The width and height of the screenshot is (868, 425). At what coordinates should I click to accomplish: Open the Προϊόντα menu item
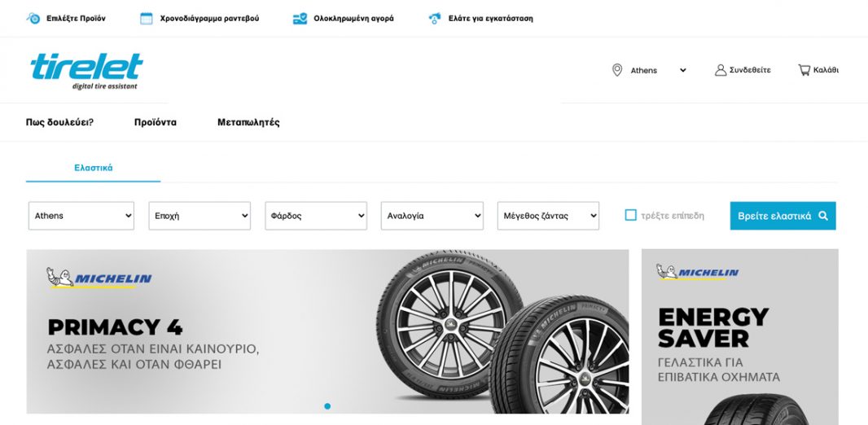point(156,122)
